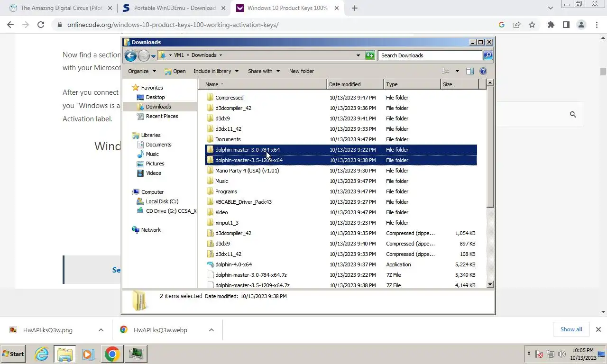Click the search magnifier in Explorer
The image size is (607, 364).
point(487,55)
